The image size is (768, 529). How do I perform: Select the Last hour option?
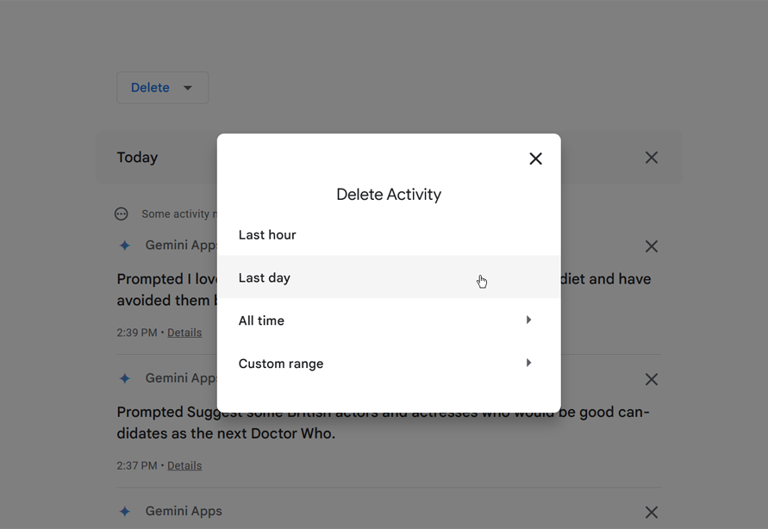pyautogui.click(x=267, y=235)
